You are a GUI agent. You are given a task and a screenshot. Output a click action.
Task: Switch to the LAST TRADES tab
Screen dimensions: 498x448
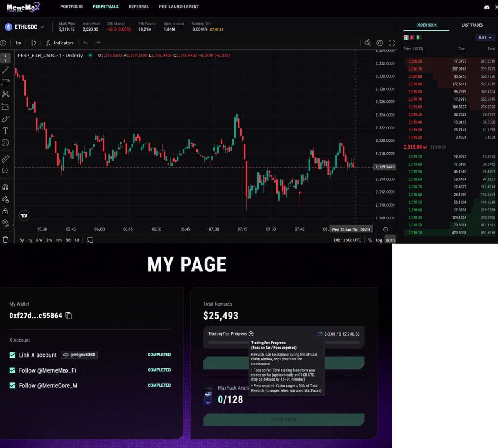click(x=472, y=25)
